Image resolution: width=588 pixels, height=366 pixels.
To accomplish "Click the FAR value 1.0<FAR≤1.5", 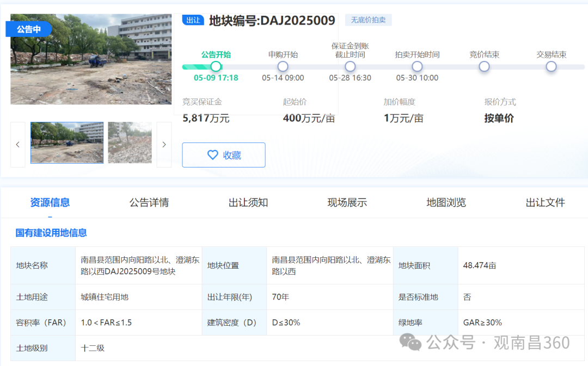I will [106, 322].
